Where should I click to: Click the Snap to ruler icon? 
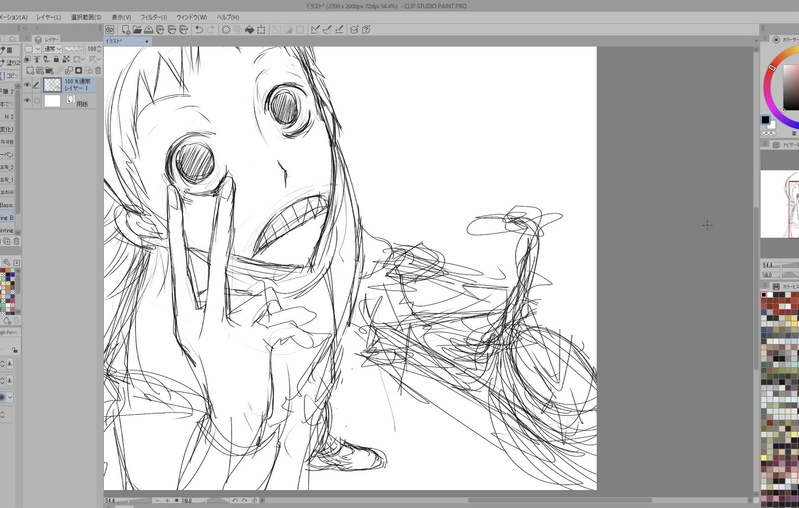click(x=315, y=30)
